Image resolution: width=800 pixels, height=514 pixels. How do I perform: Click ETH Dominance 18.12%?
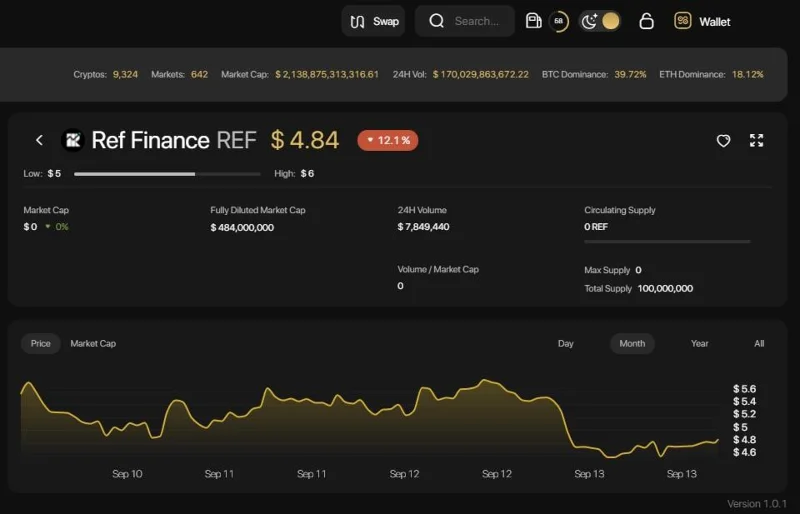click(748, 75)
